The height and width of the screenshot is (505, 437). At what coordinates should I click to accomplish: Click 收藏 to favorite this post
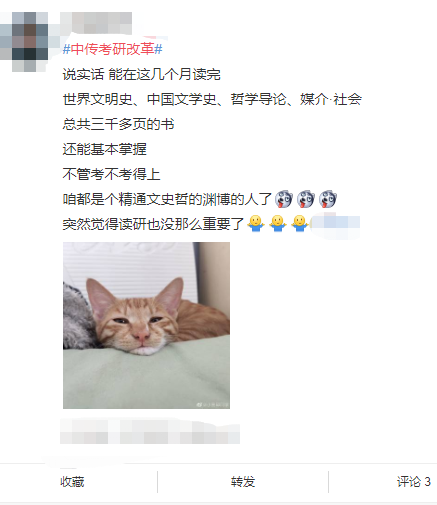[x=72, y=482]
